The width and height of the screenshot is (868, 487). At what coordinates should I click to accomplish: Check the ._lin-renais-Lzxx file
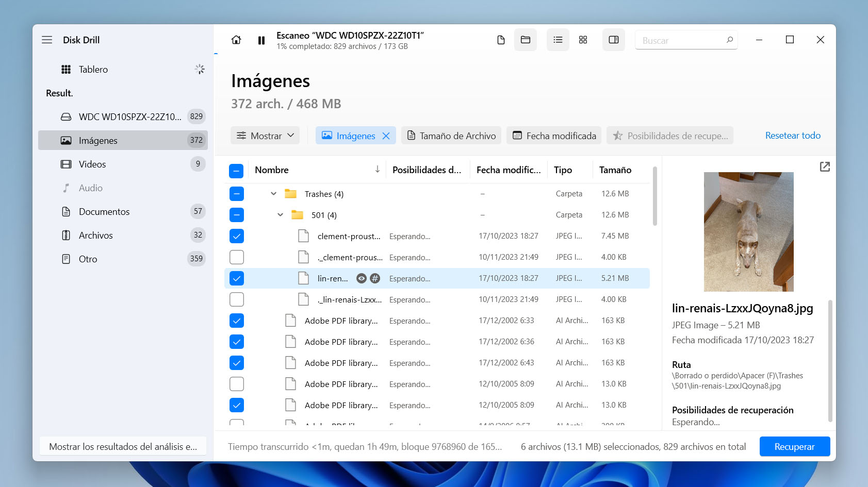[237, 299]
